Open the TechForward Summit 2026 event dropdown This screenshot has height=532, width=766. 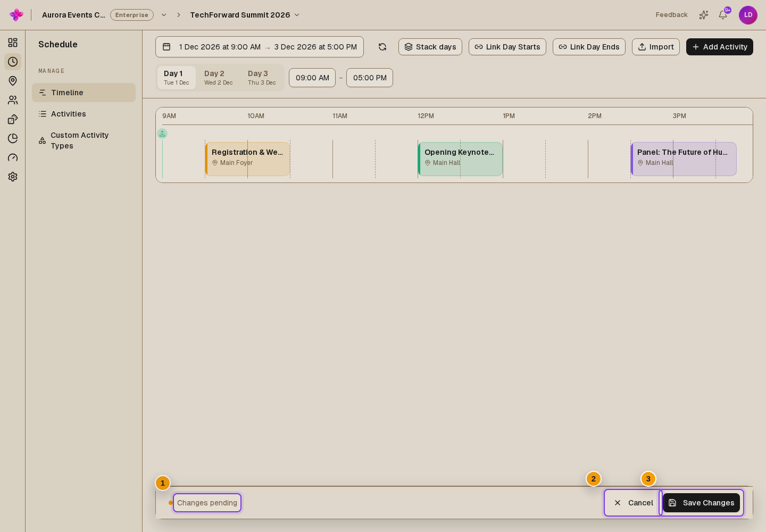click(245, 15)
